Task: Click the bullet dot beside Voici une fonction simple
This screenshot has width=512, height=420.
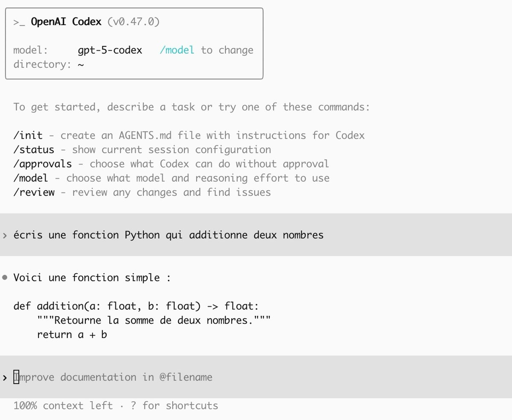Action: click(x=5, y=277)
